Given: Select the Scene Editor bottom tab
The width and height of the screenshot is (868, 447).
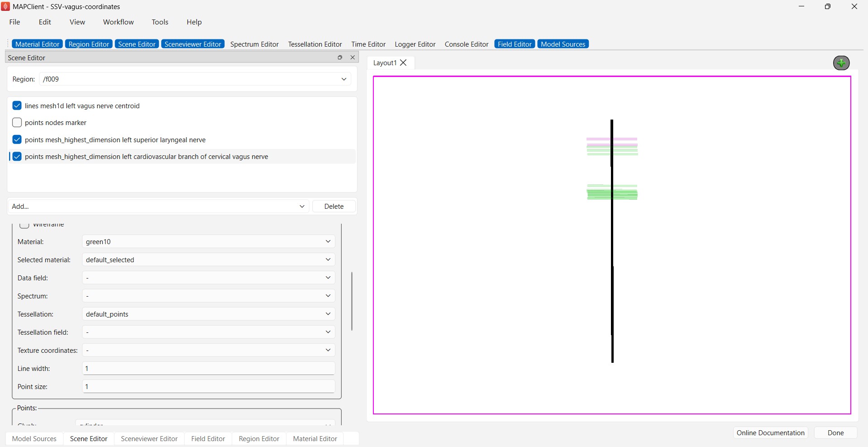Looking at the screenshot, I should pyautogui.click(x=89, y=438).
